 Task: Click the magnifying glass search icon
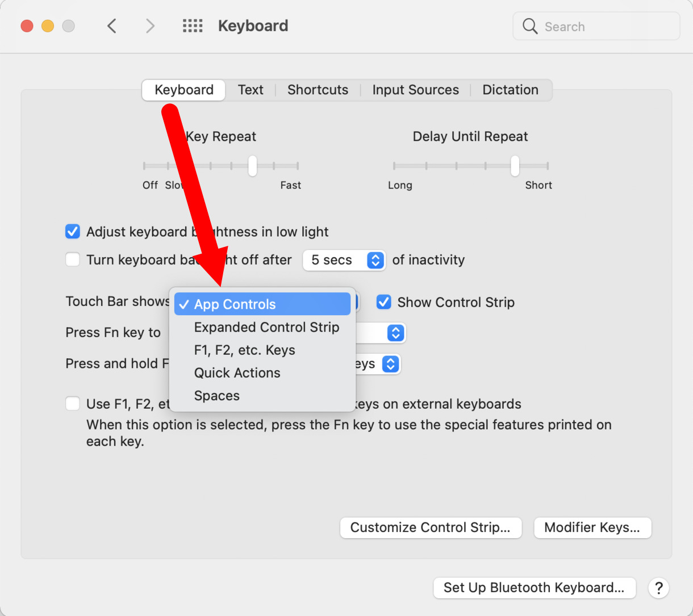(530, 26)
